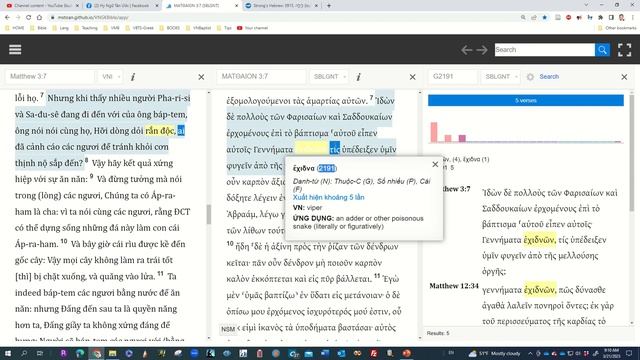Click the '5 verses' blue bar

click(x=526, y=100)
